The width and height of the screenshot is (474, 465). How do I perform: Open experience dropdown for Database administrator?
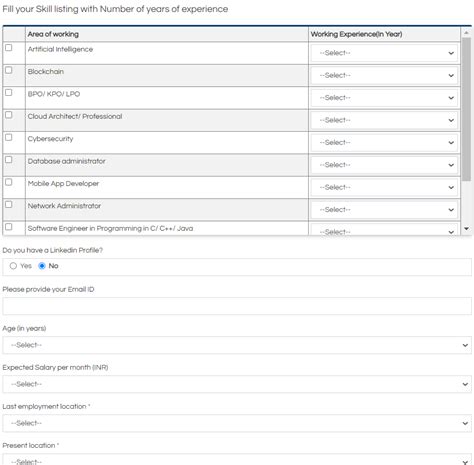(384, 165)
